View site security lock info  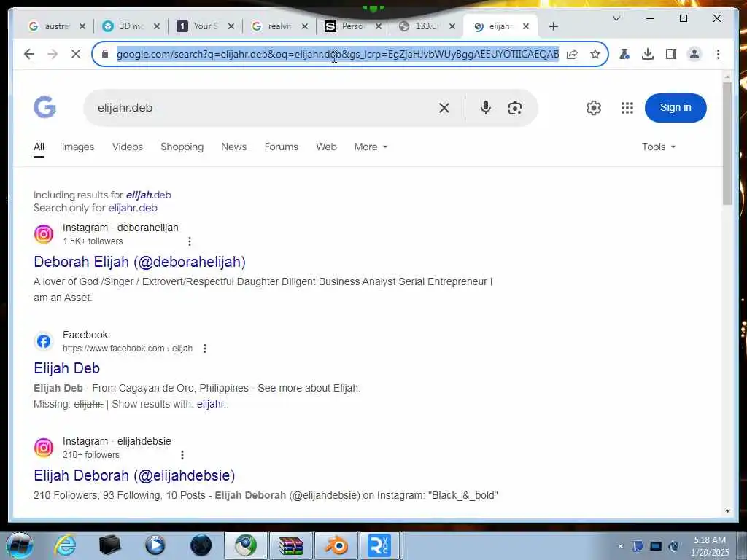pos(105,54)
